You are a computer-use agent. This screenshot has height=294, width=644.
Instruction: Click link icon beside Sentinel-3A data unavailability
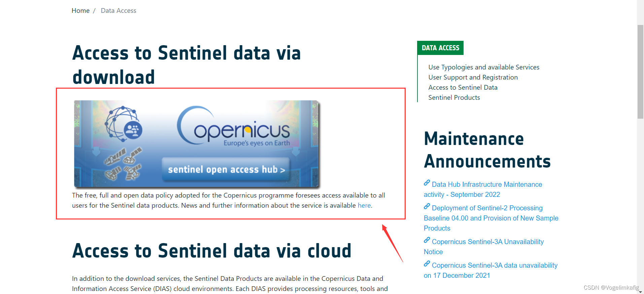pyautogui.click(x=427, y=264)
